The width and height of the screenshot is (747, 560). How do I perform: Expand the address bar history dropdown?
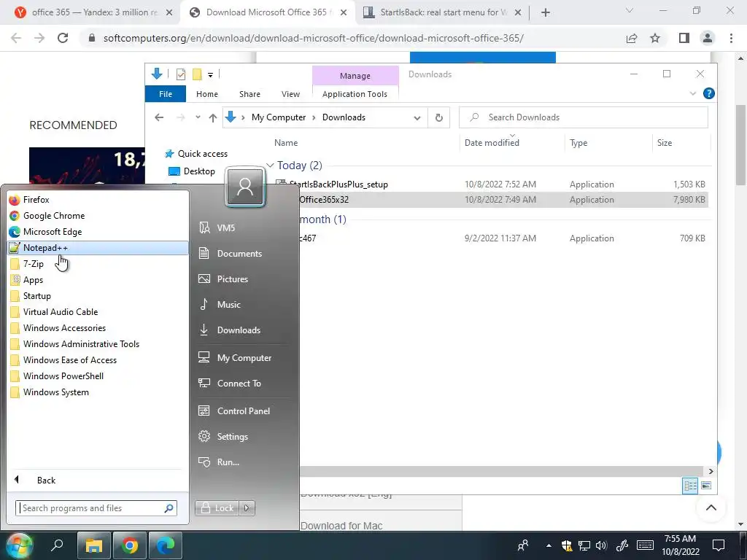point(417,117)
